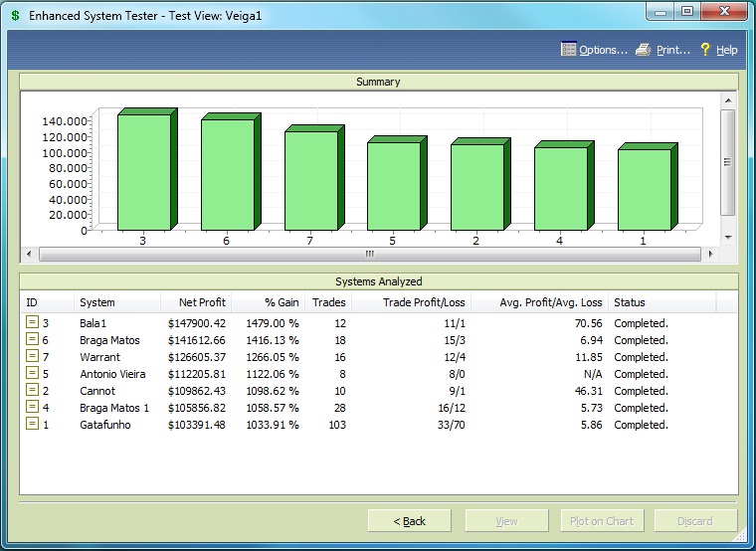Sort by Avg. Profit/Avg. Loss column header
Screen dimensions: 756x551
(x=539, y=302)
